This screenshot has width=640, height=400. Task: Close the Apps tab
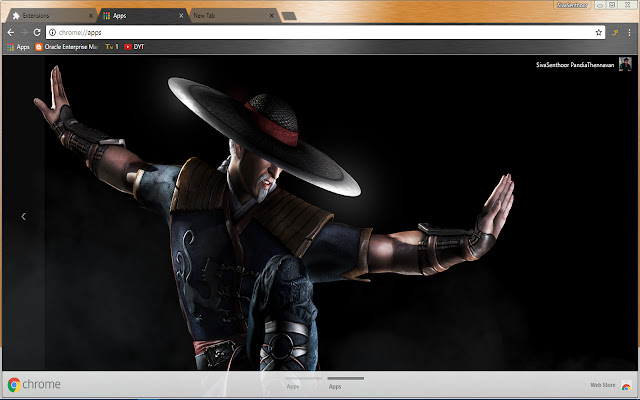(181, 16)
